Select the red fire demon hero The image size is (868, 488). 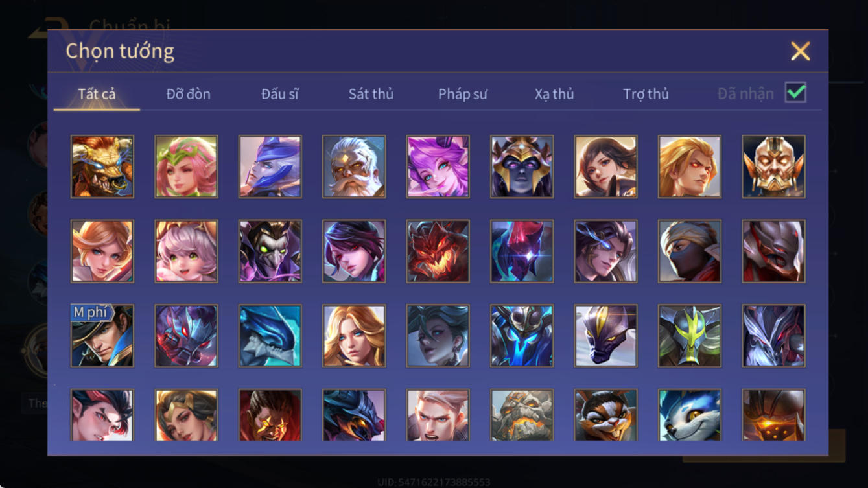point(438,251)
